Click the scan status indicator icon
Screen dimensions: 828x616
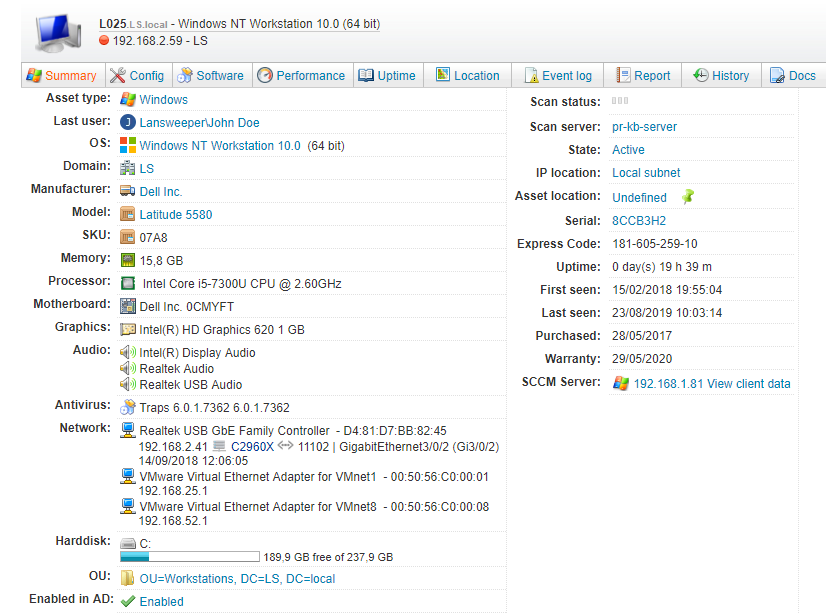pyautogui.click(x=620, y=100)
